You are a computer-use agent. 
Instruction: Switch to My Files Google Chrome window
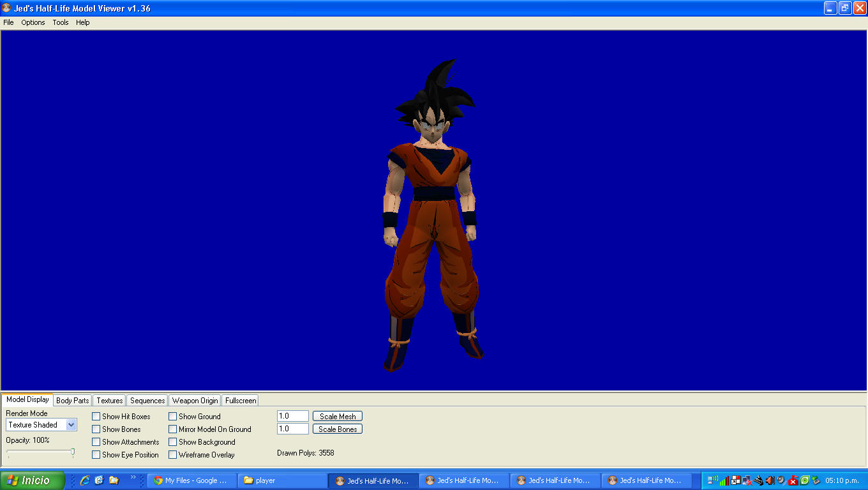coord(191,480)
